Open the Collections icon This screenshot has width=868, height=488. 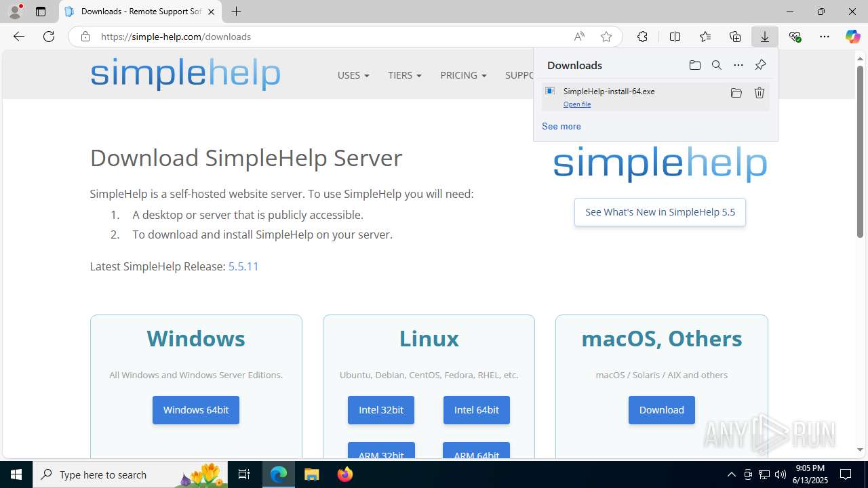tap(735, 37)
